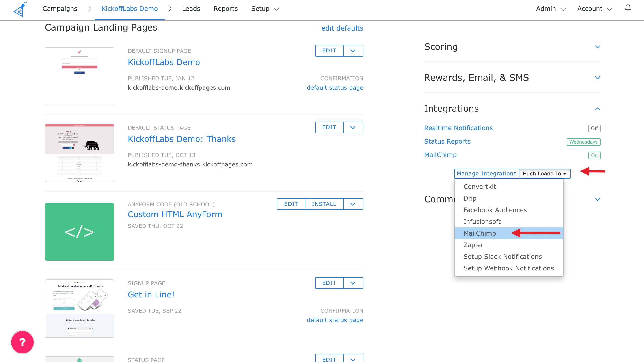Open dropdown next to KickoffLabs Demo EDIT
The image size is (644, 362).
coord(353,50)
